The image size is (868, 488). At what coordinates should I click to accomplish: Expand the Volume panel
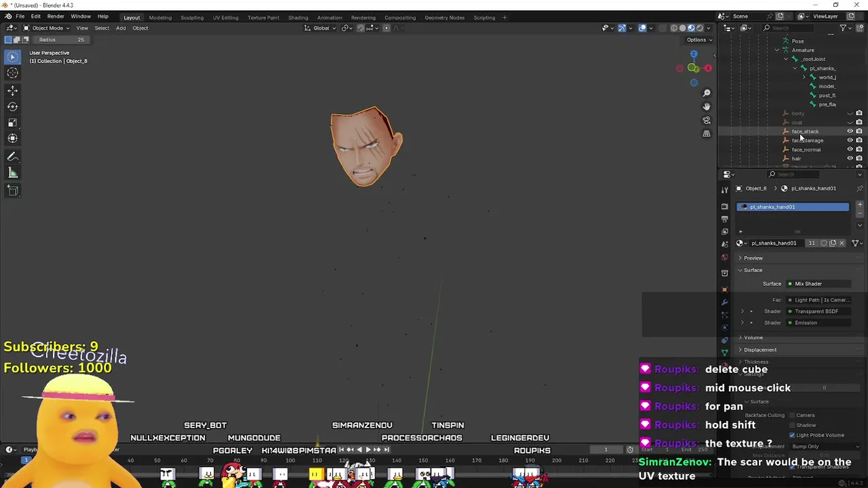coord(753,338)
